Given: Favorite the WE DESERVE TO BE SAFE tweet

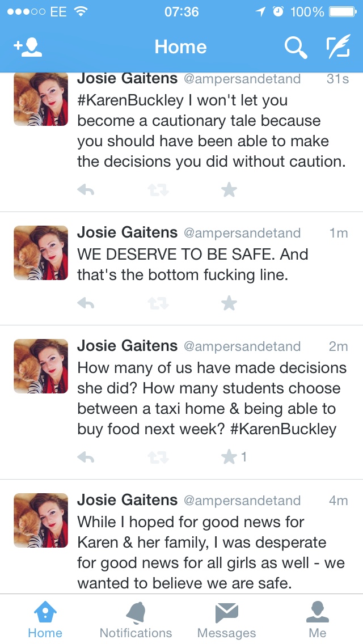Looking at the screenshot, I should click(229, 304).
